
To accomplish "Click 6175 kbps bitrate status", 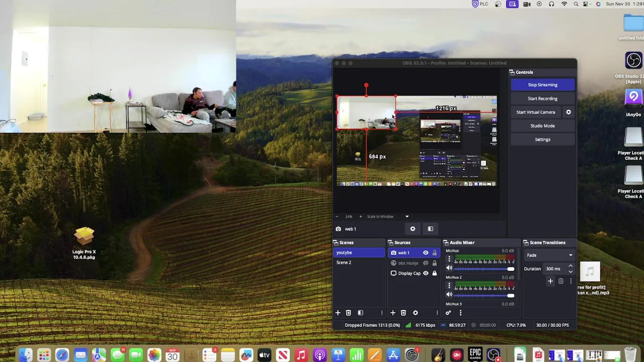I will click(x=425, y=325).
